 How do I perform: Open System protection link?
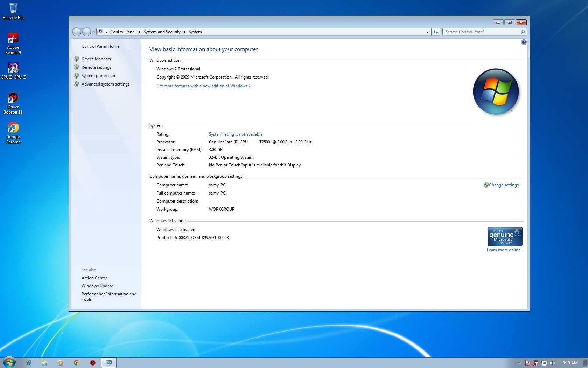[x=98, y=76]
